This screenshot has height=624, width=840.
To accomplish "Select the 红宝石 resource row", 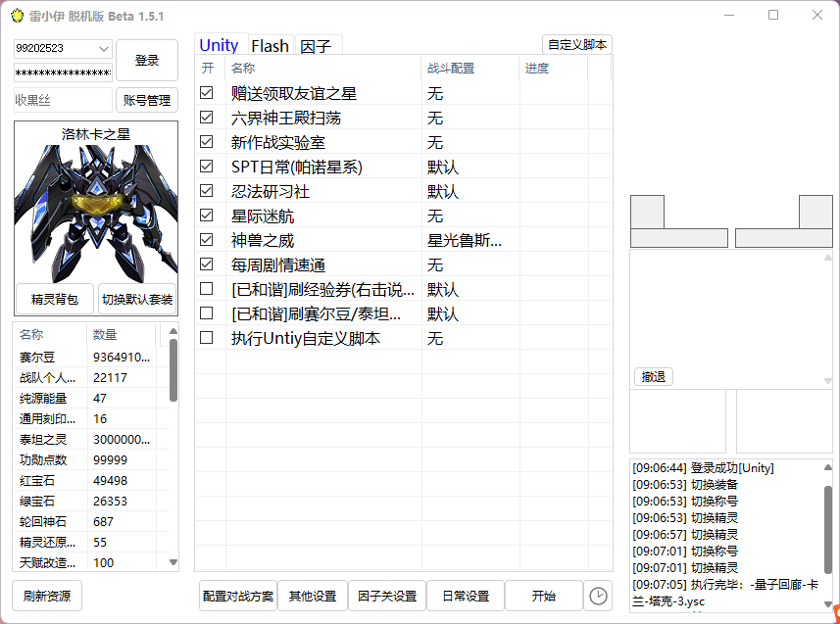I will [x=91, y=480].
